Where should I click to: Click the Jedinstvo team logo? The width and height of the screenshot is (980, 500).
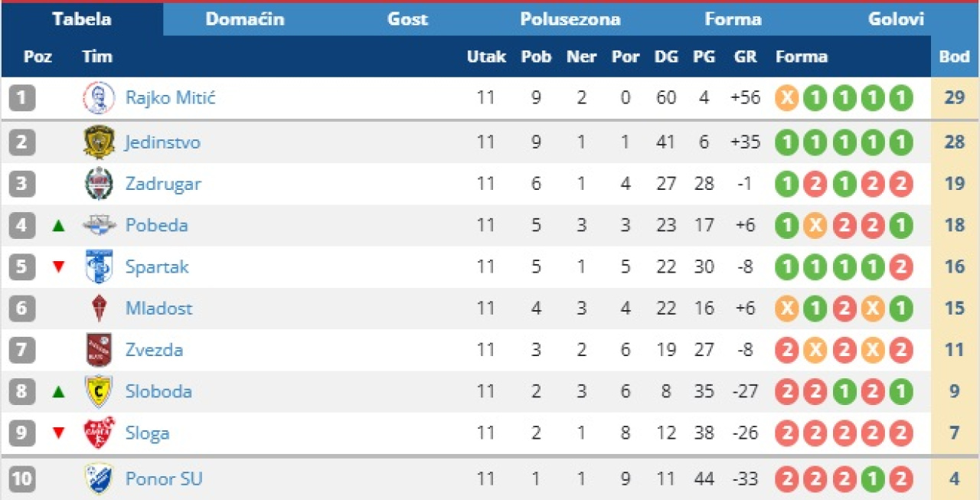[99, 142]
